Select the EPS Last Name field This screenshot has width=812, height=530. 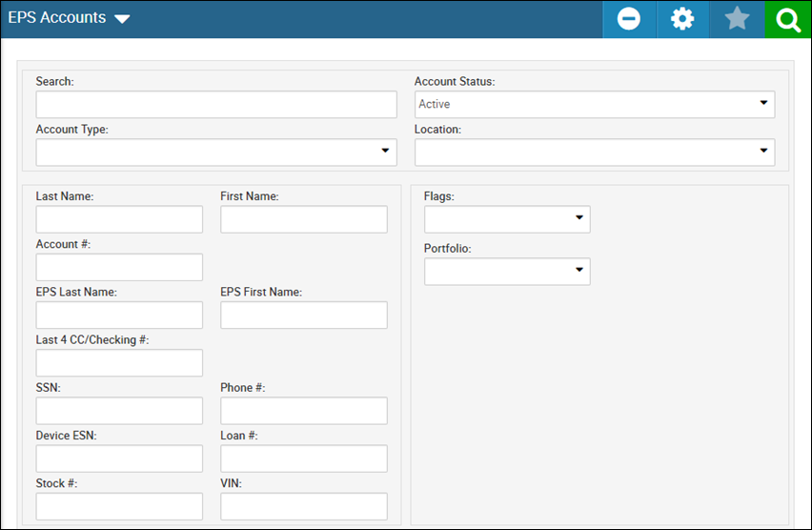tap(119, 315)
